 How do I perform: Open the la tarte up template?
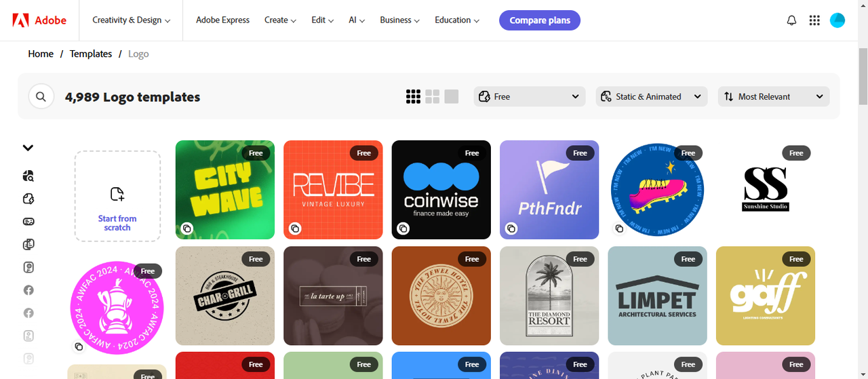tap(333, 296)
